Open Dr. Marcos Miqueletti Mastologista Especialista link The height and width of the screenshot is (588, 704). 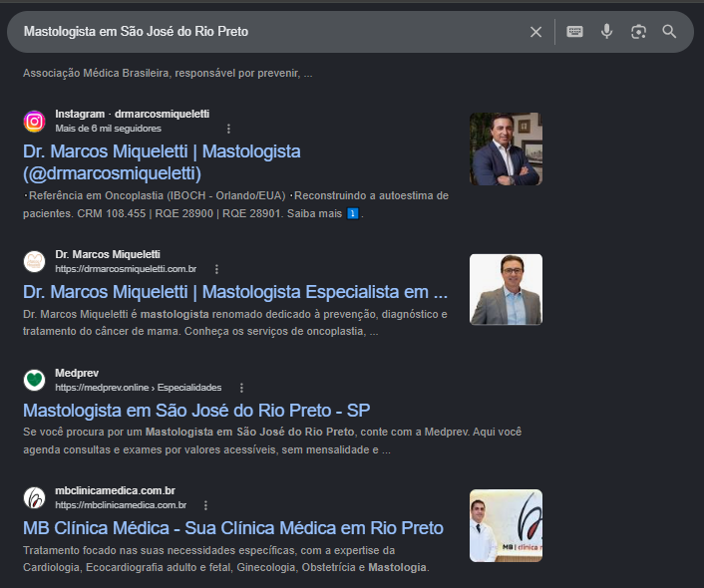(235, 292)
